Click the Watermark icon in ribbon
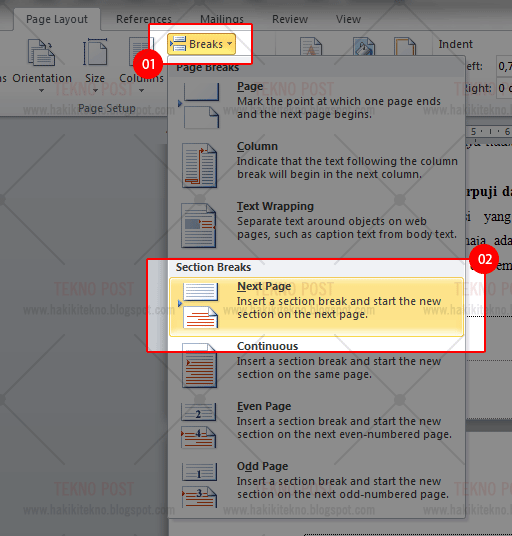Screen dimensions: 512x536 (311, 47)
